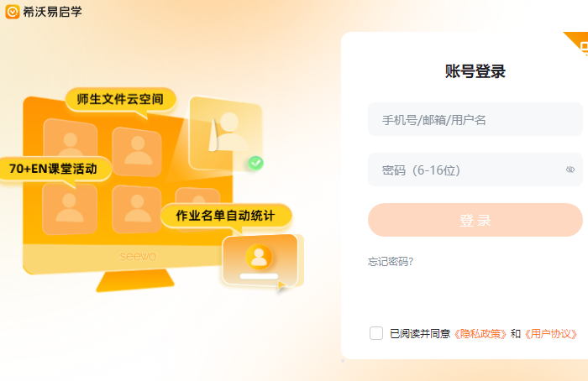
Task: Open the 忘记密码? link
Action: [x=391, y=262]
